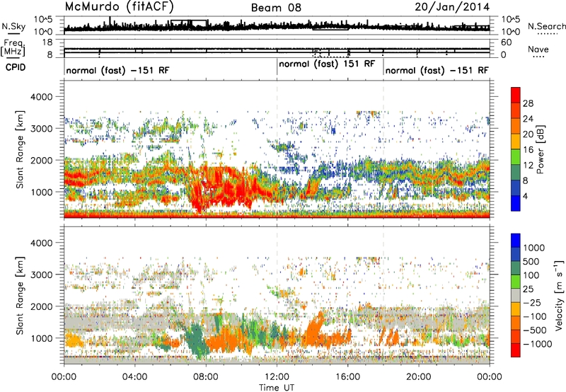
Task: Pick the gray -25 to 25 velocity segment
Action: tap(516, 295)
